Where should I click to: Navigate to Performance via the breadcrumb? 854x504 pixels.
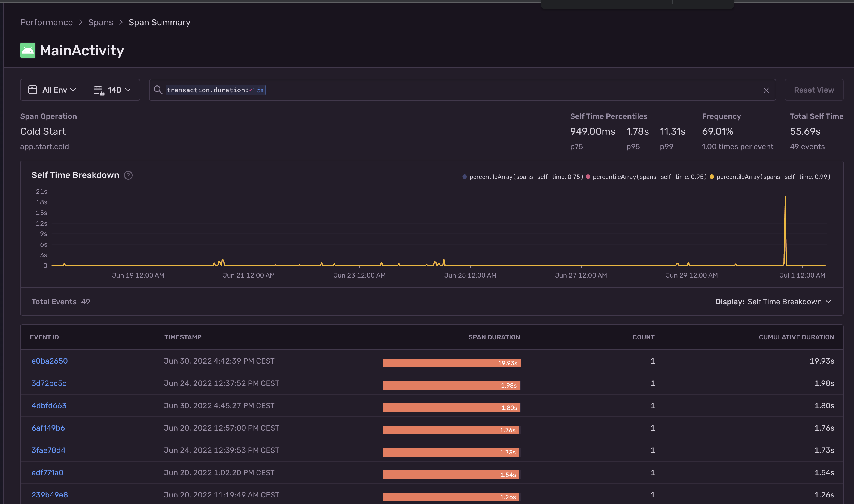pos(46,22)
